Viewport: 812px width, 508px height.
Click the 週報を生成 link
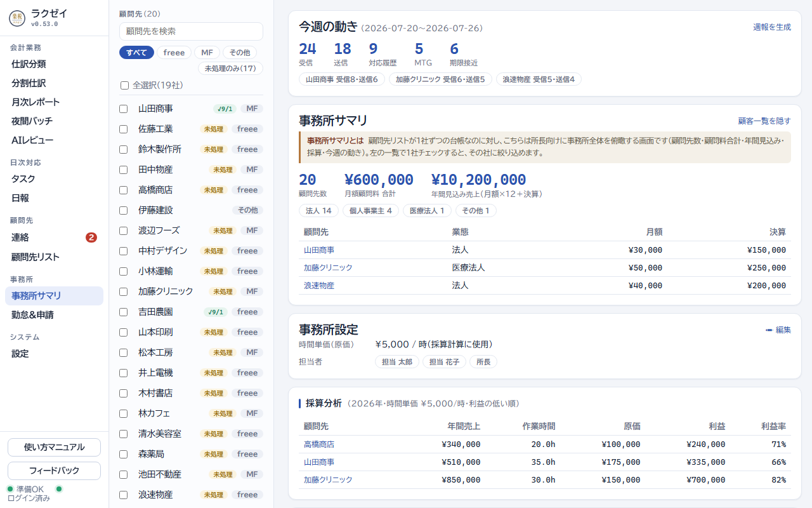point(772,27)
